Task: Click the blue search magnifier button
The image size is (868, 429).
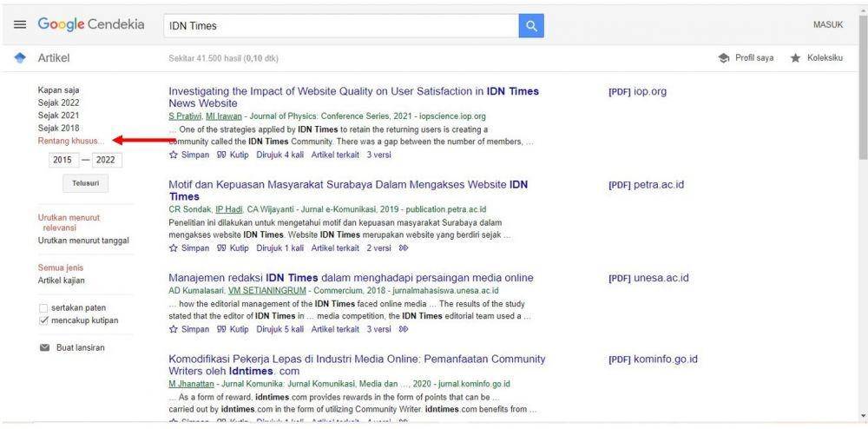Action: [x=531, y=25]
